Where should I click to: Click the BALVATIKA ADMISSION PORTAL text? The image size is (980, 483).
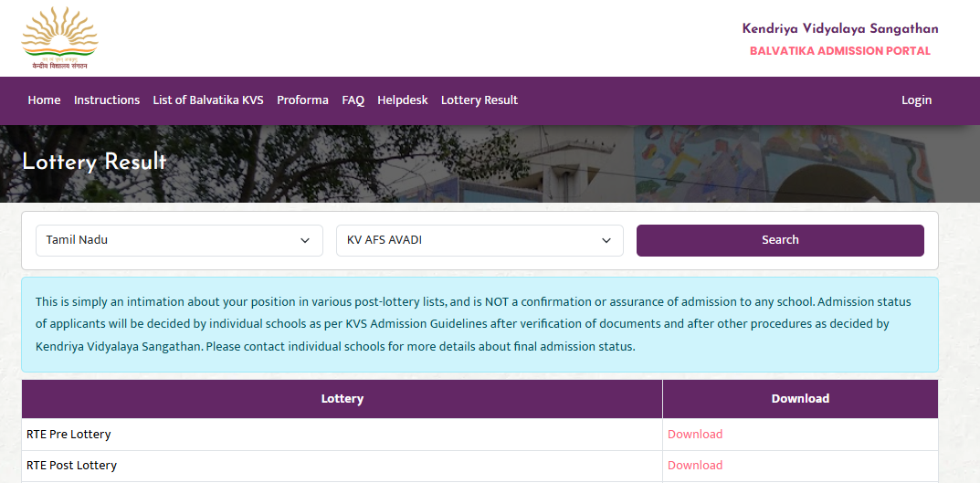pos(840,50)
